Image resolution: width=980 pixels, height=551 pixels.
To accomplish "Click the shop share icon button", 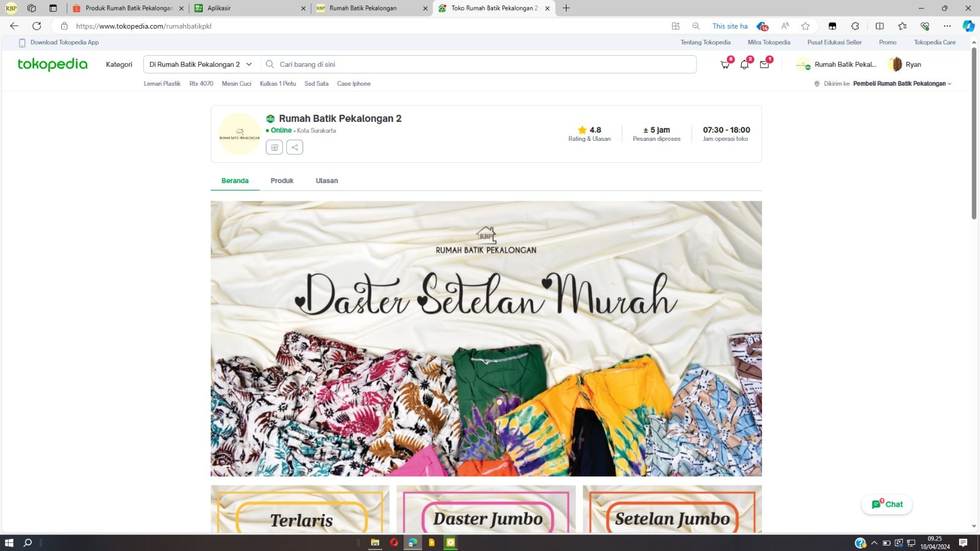I will (x=295, y=147).
